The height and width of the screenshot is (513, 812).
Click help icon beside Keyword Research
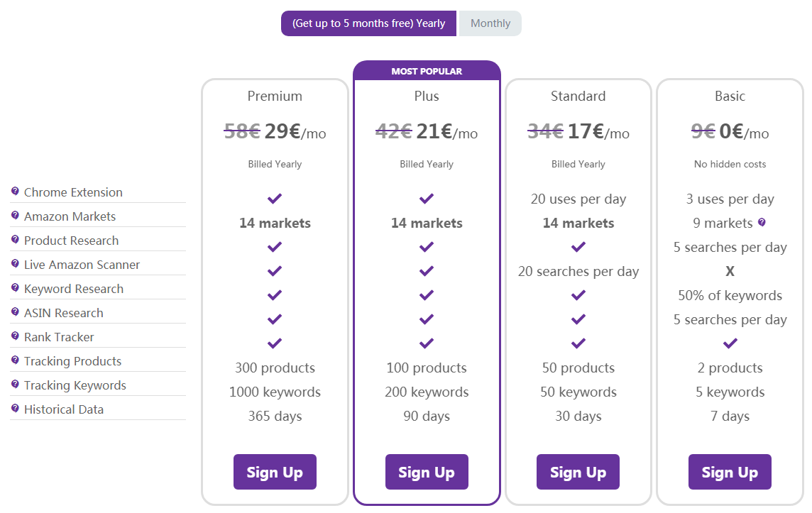click(x=15, y=288)
